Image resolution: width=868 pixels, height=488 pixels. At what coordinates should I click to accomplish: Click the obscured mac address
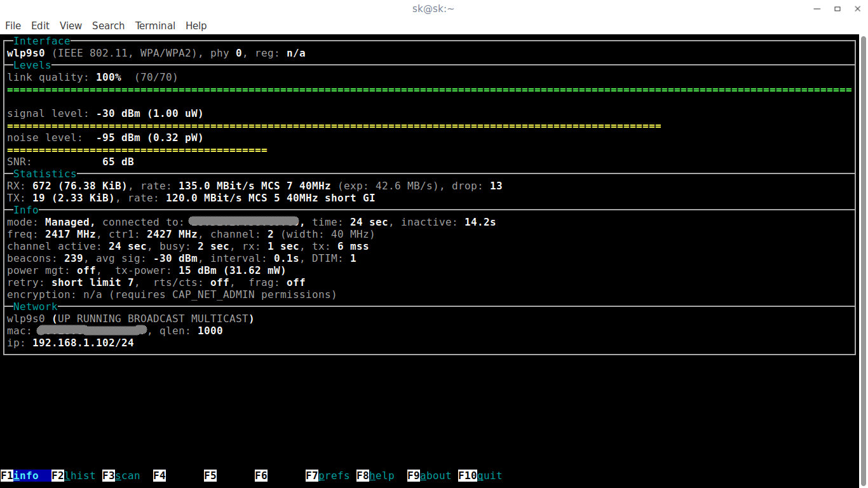point(92,330)
